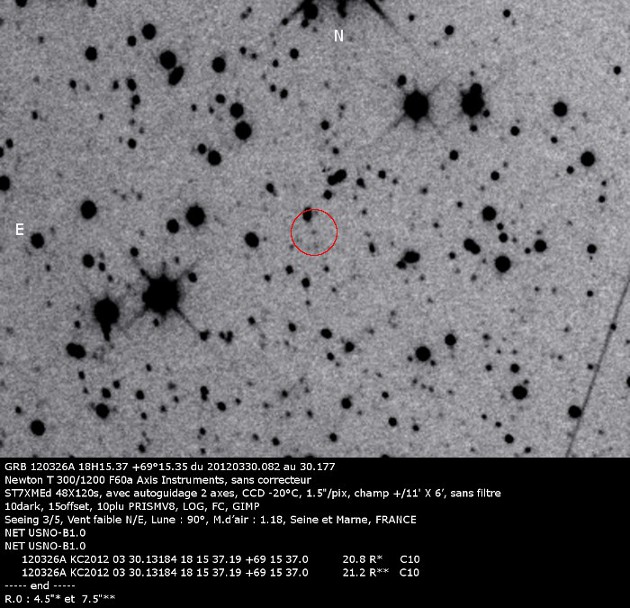
Task: Click the white "N" north label
Action: pyautogui.click(x=339, y=36)
